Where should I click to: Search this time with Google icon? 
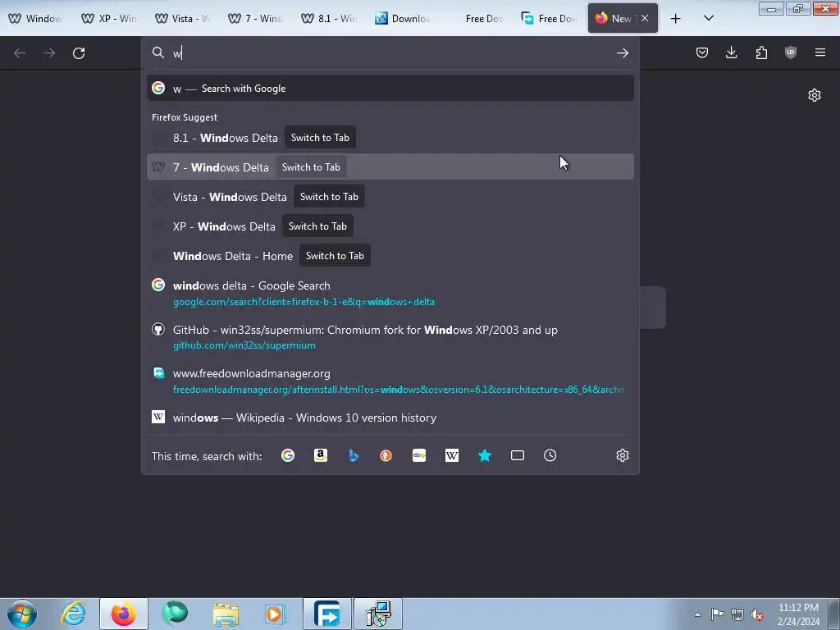288,455
